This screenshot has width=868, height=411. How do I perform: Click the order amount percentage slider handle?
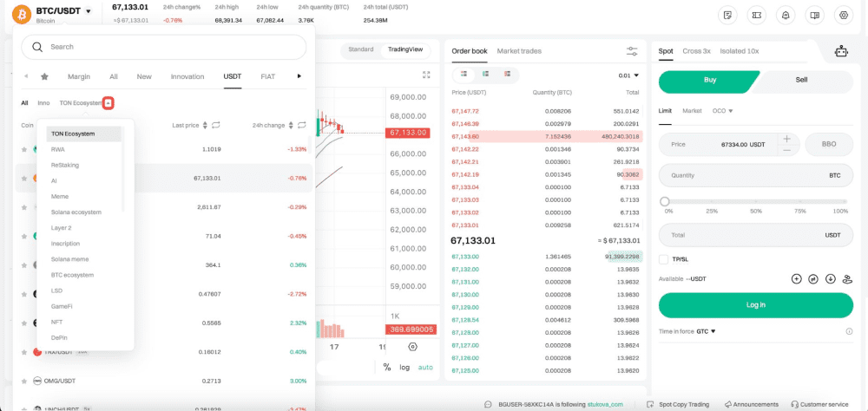click(665, 201)
